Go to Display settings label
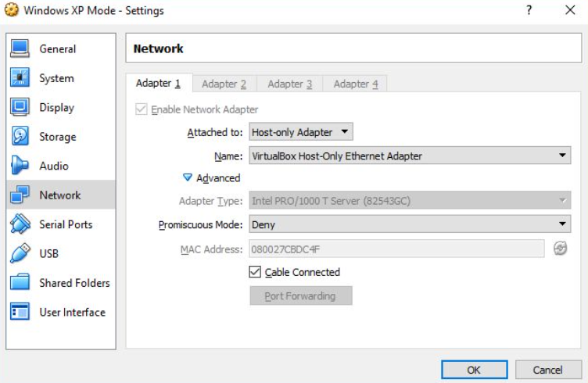 57,108
